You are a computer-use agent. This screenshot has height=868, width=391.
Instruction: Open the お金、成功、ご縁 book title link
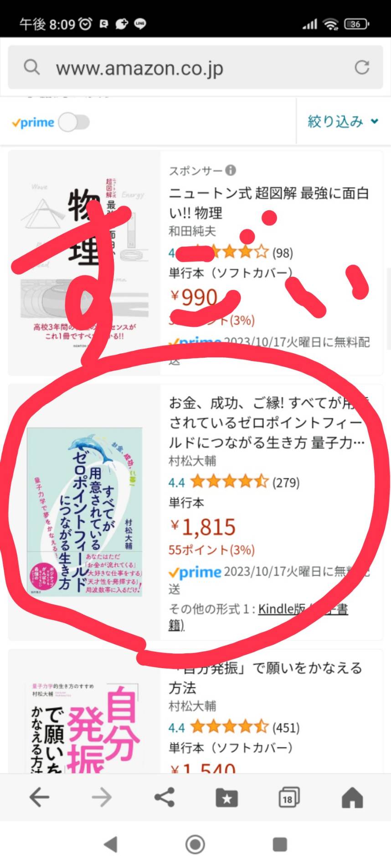click(269, 422)
